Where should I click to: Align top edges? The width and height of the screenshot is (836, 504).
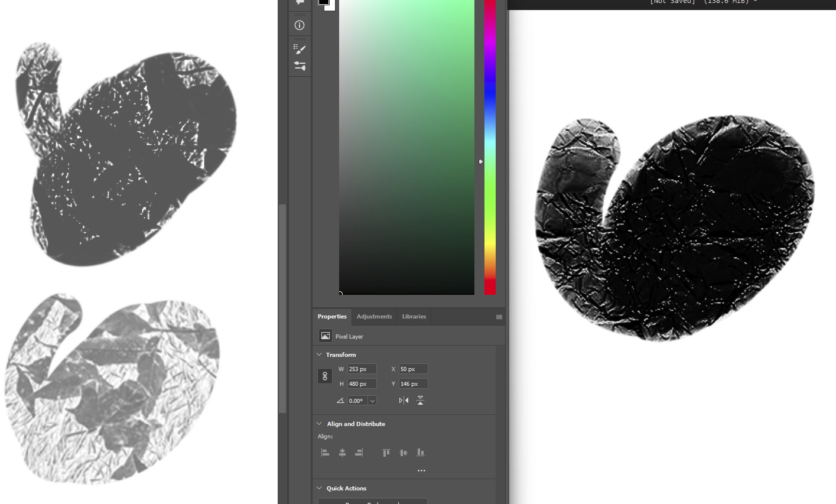pyautogui.click(x=386, y=452)
